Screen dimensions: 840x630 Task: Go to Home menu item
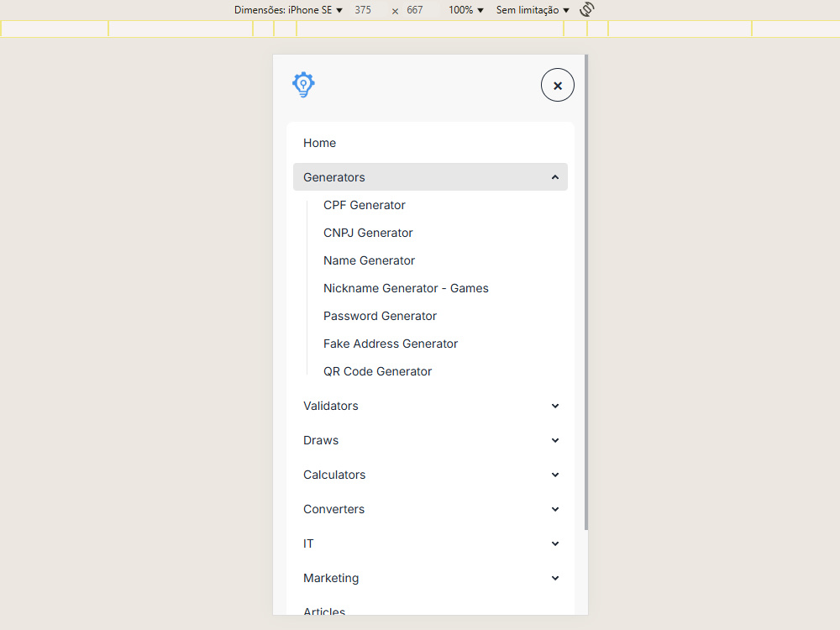[430, 143]
